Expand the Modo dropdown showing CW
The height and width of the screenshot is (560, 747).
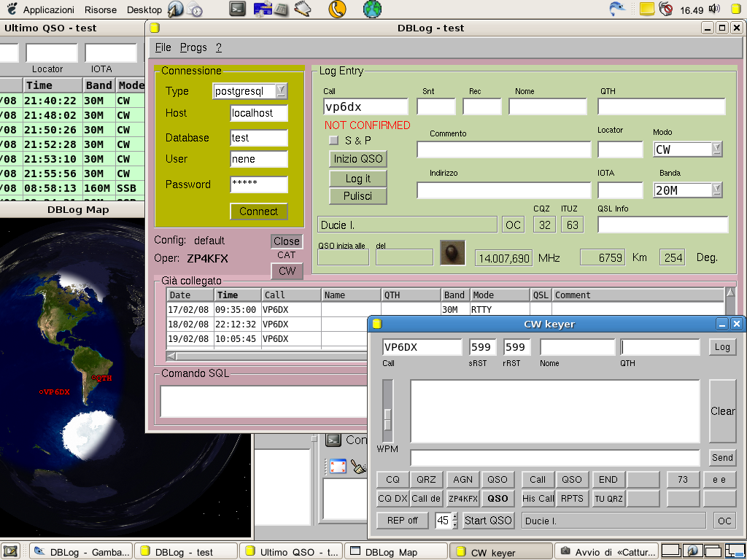pyautogui.click(x=716, y=149)
